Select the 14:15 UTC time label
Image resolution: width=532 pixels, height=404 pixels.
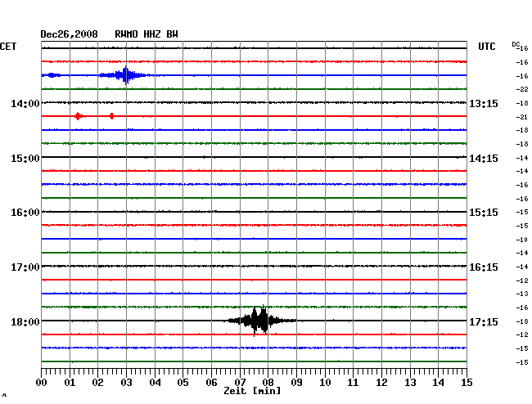coord(484,159)
